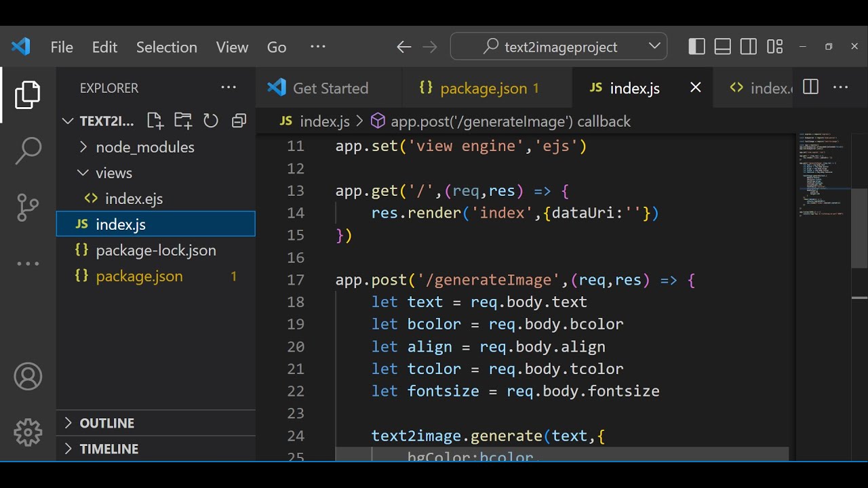The image size is (868, 488).
Task: Collapse all folders in Explorer
Action: point(239,121)
